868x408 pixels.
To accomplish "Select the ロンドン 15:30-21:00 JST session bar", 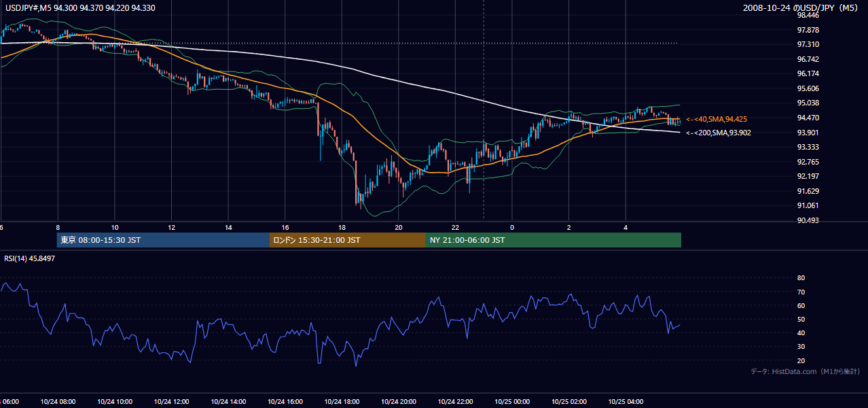I will coord(348,240).
